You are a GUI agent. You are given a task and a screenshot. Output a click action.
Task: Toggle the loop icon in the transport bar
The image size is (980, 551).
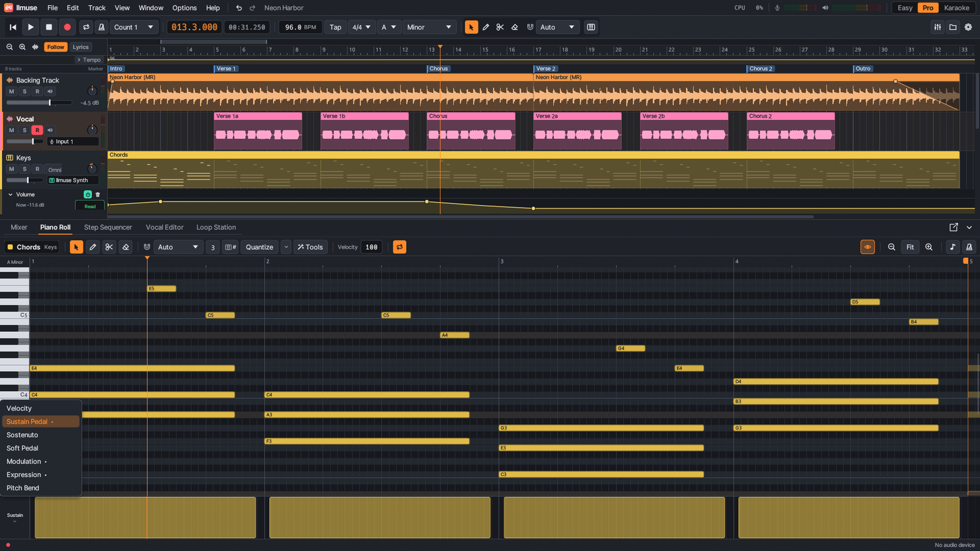(x=86, y=27)
